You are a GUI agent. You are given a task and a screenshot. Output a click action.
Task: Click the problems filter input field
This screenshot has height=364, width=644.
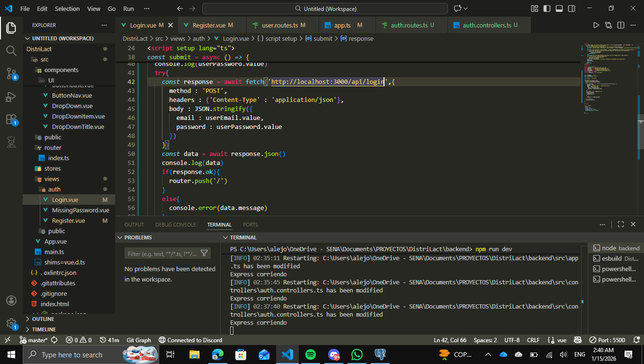[162, 254]
